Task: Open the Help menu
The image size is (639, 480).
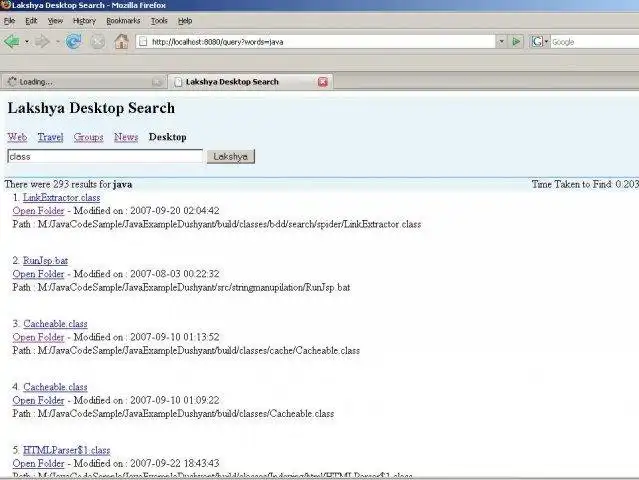Action: pyautogui.click(x=185, y=21)
